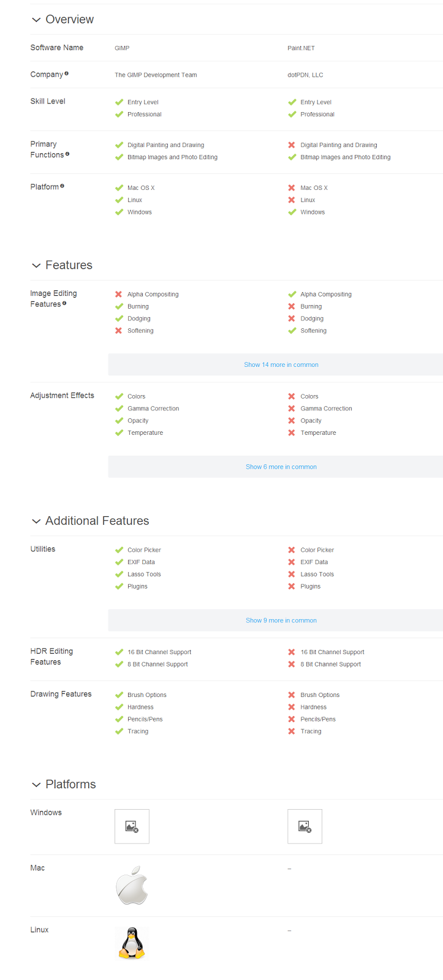Click green checkmark beside Paint.NET Alpha Compositing
The height and width of the screenshot is (980, 443).
(x=292, y=295)
